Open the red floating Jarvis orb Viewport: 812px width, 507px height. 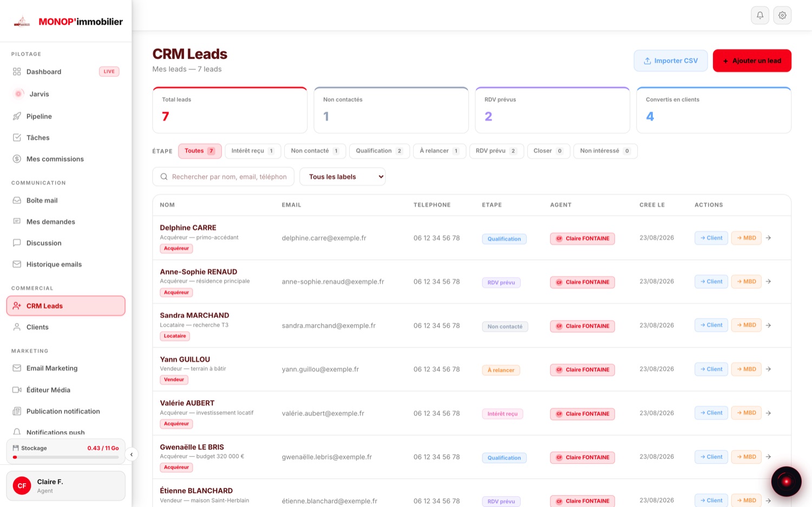tap(786, 481)
